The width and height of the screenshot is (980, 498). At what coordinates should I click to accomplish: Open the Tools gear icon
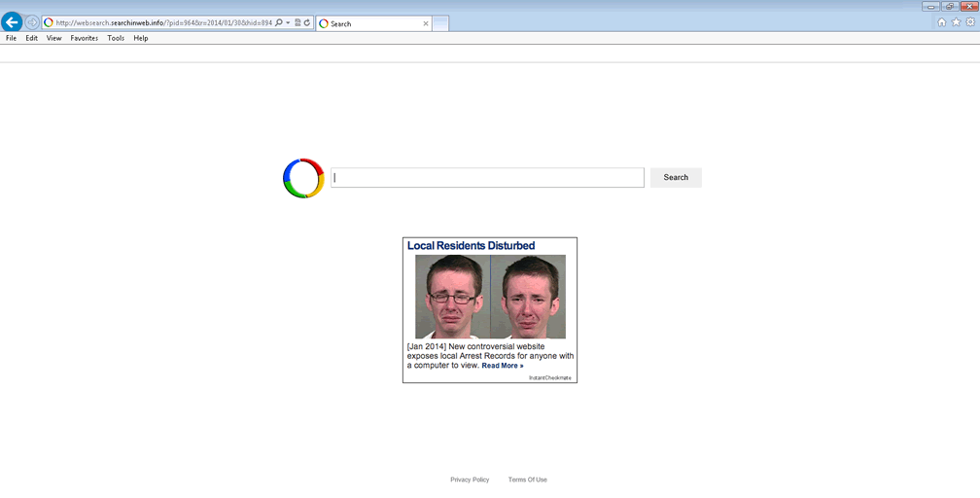(969, 22)
